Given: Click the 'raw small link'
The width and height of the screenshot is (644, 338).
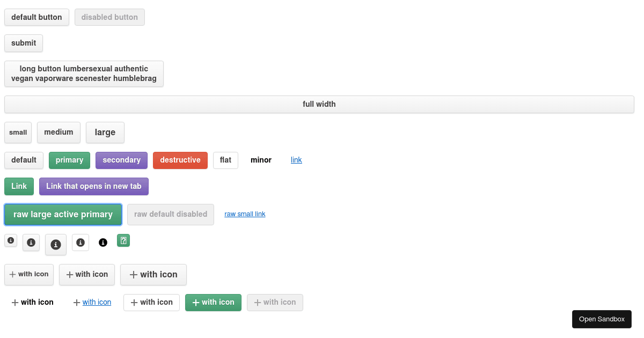Looking at the screenshot, I should coord(245,214).
